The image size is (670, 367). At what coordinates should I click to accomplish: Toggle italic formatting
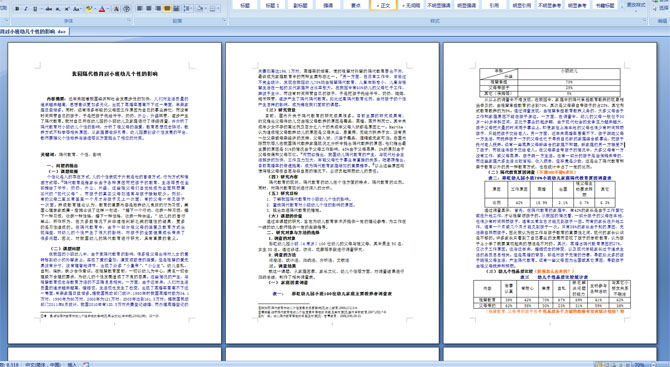coord(26,9)
